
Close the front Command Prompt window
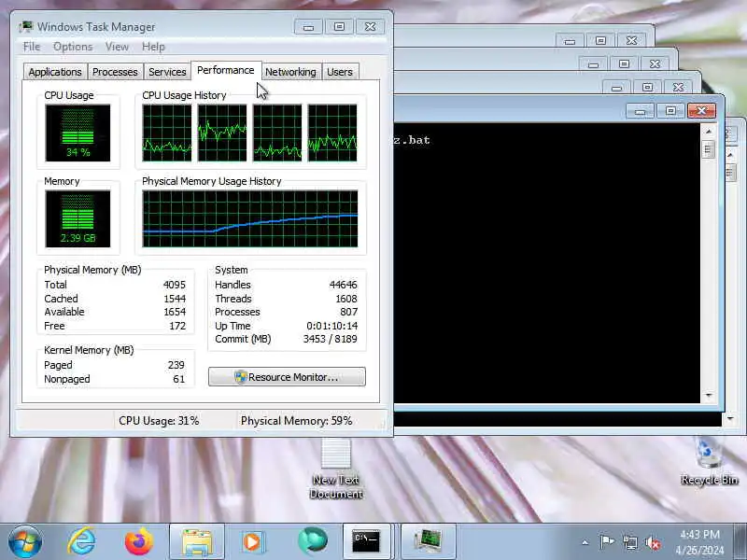click(x=701, y=111)
